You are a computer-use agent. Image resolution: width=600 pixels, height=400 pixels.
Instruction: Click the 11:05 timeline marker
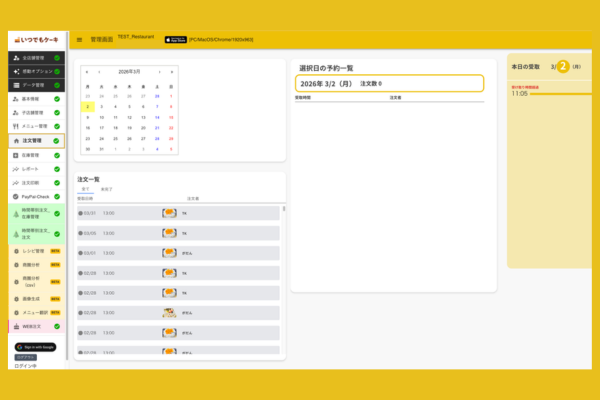point(520,93)
